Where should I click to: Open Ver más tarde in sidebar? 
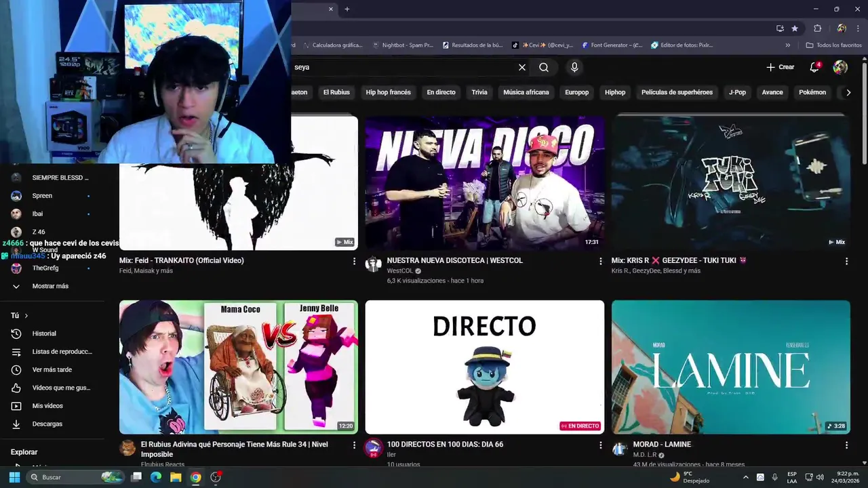[x=52, y=370]
